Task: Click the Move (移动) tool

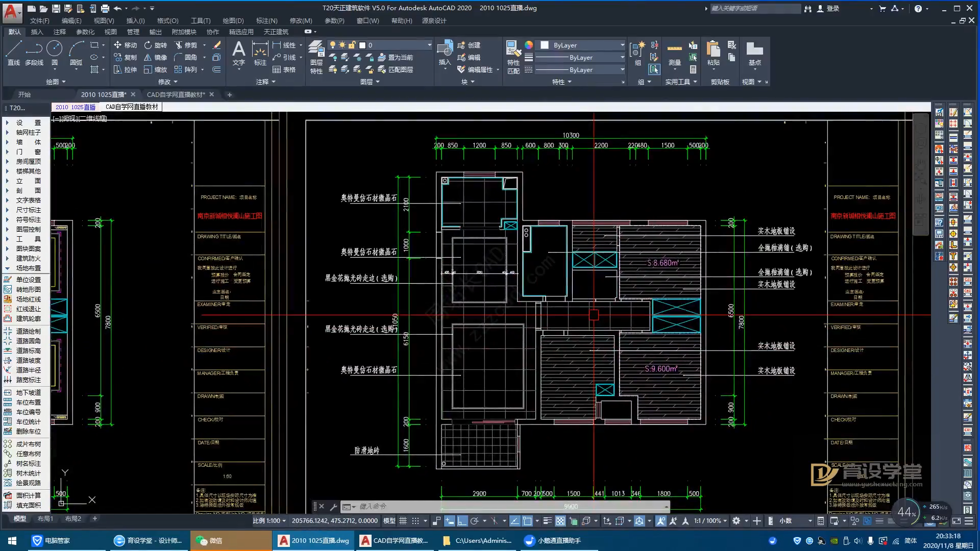Action: coord(125,45)
